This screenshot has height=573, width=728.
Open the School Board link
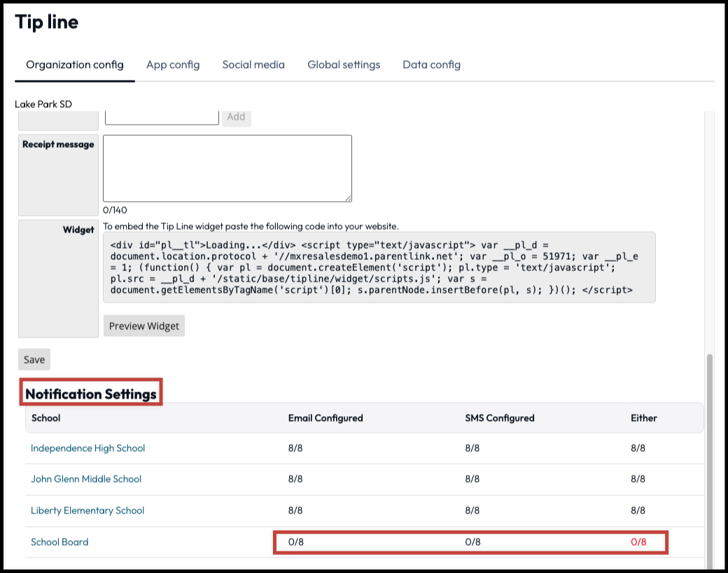coord(59,542)
